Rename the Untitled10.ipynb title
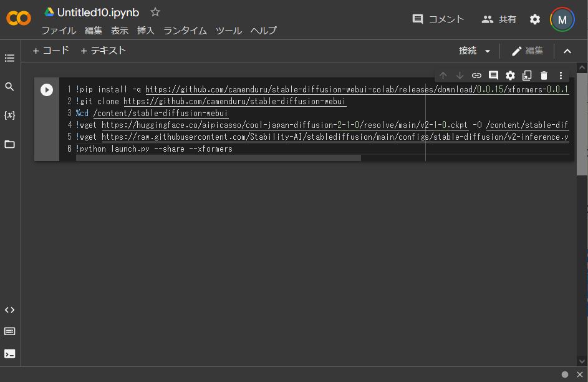This screenshot has height=382, width=588. tap(99, 12)
